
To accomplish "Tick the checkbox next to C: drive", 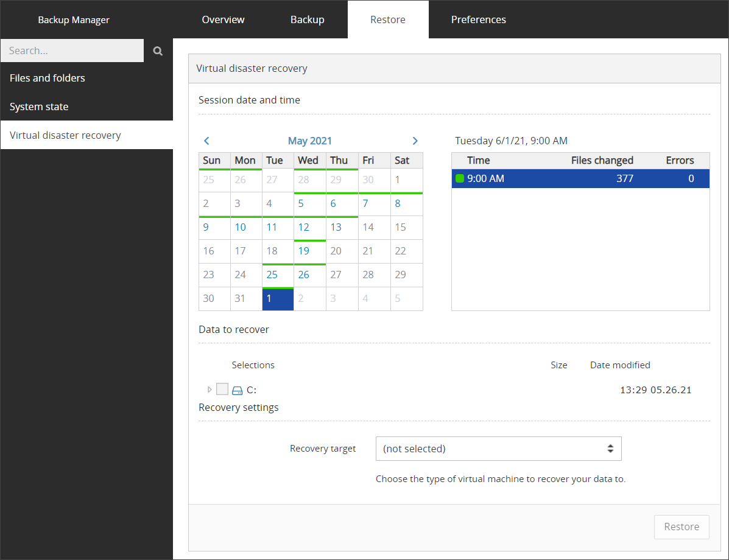I will (x=222, y=390).
